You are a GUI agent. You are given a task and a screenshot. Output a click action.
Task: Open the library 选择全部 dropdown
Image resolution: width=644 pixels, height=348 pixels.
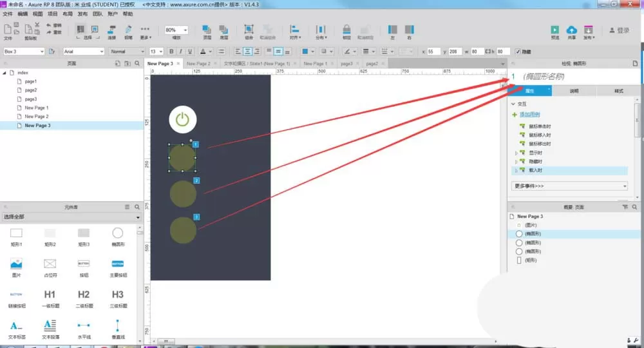(71, 217)
